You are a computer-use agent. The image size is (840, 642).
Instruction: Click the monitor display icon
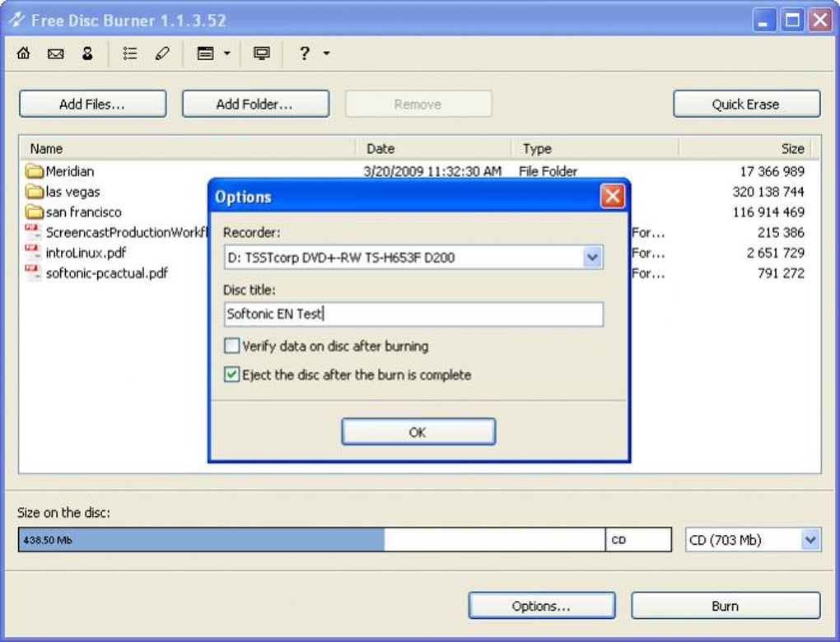[261, 53]
